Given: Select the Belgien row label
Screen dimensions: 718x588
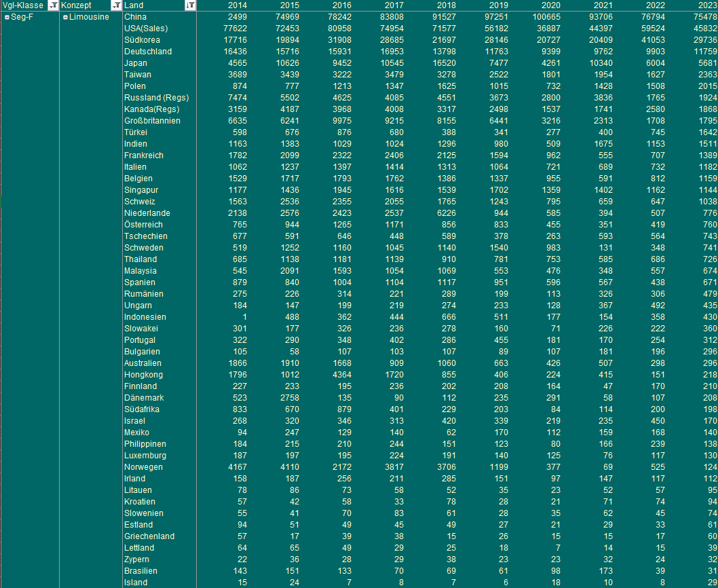Looking at the screenshot, I should 138,179.
